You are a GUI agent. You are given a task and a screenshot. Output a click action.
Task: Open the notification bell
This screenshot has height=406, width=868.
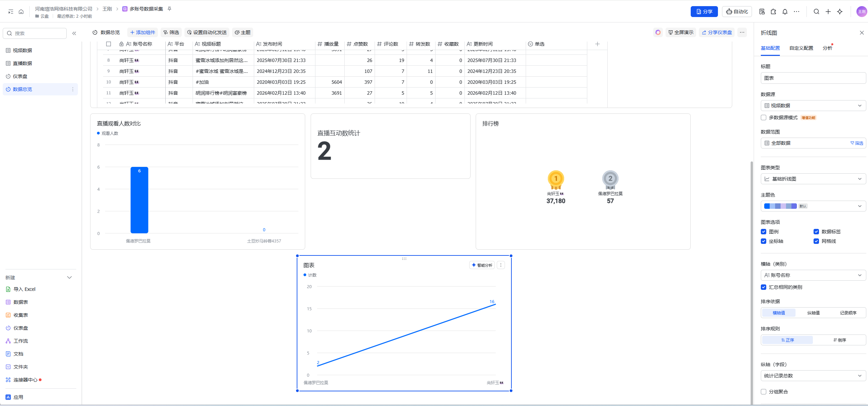click(x=785, y=12)
